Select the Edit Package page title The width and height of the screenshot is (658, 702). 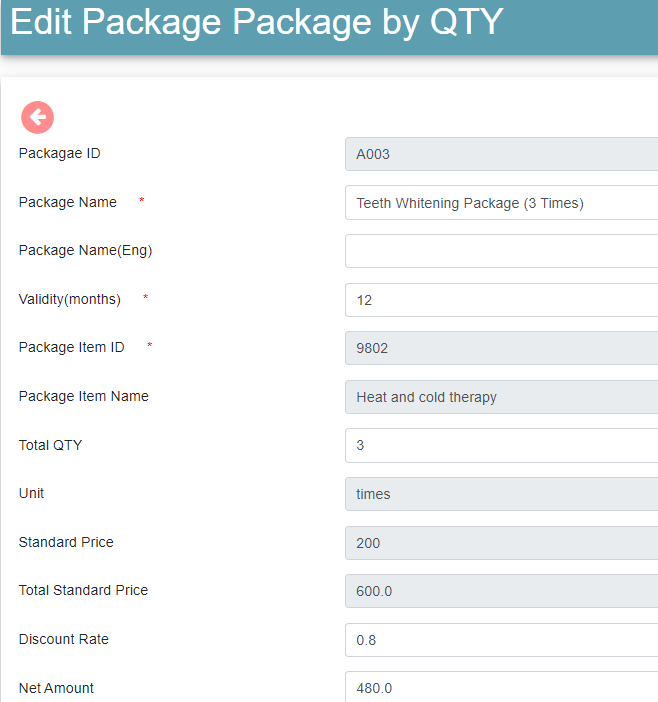coord(256,22)
